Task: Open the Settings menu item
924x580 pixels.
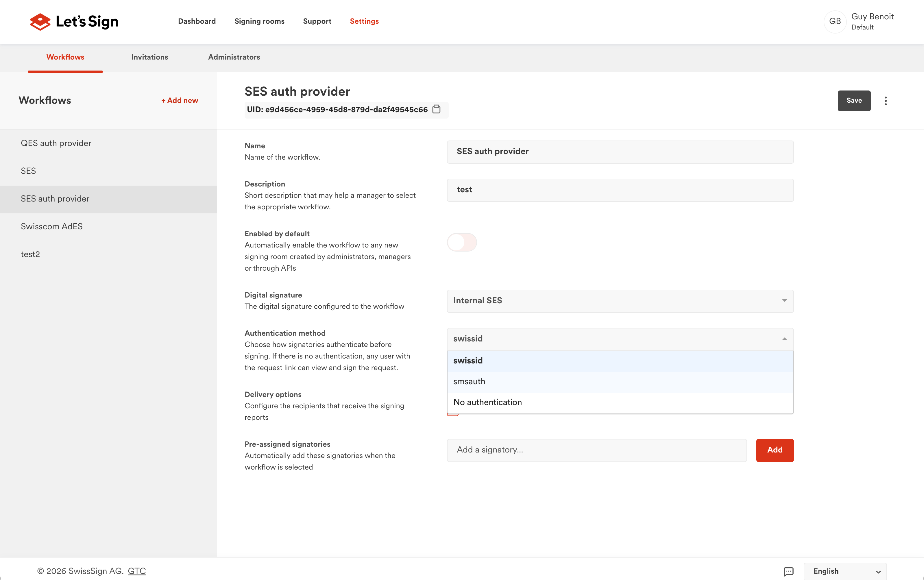Action: pos(364,21)
